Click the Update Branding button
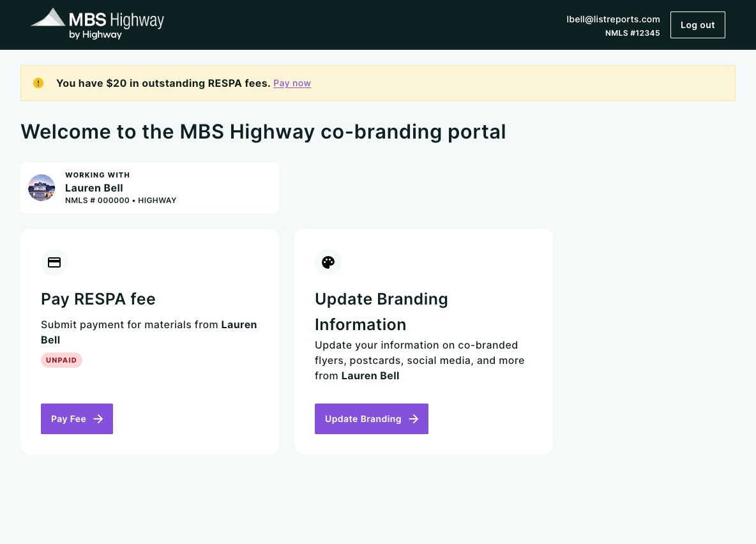Image resolution: width=756 pixels, height=544 pixels. tap(371, 419)
